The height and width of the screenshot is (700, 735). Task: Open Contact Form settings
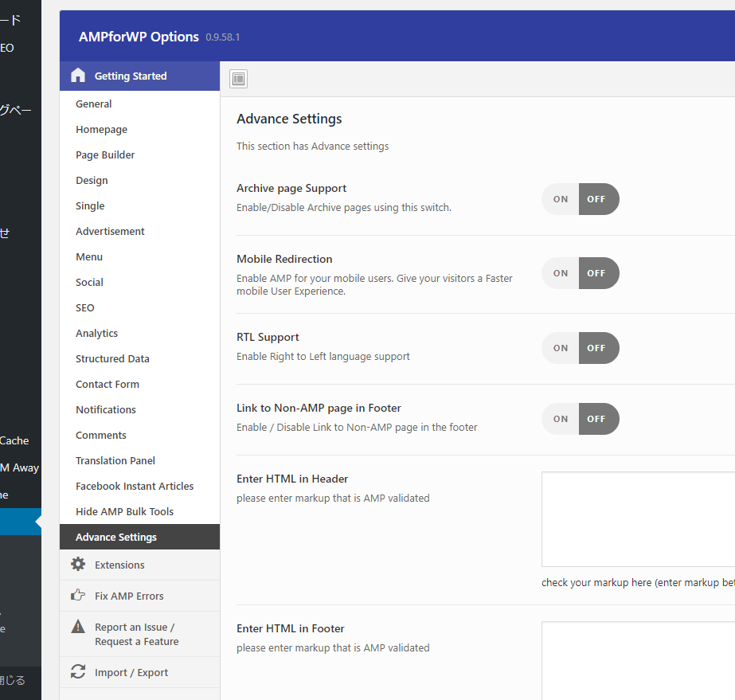[139, 385]
